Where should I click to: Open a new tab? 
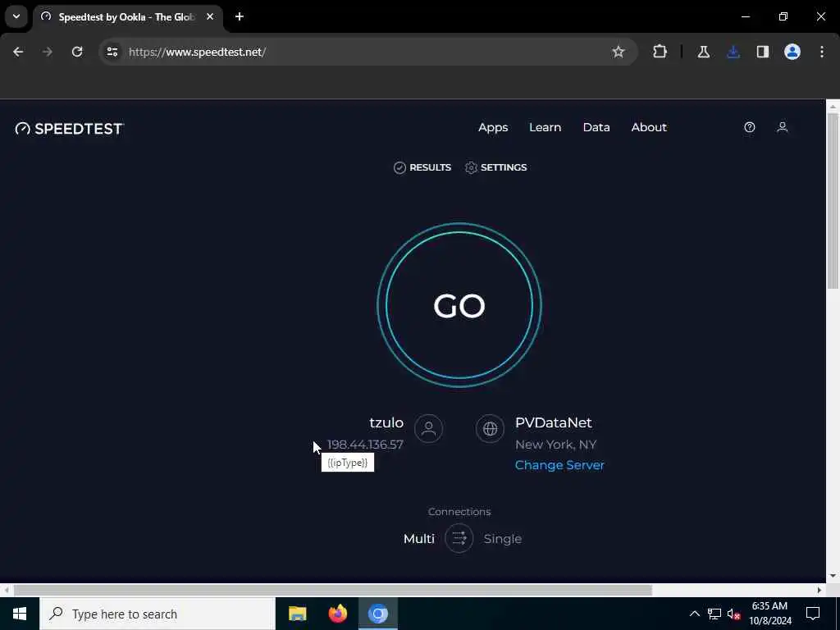(240, 17)
